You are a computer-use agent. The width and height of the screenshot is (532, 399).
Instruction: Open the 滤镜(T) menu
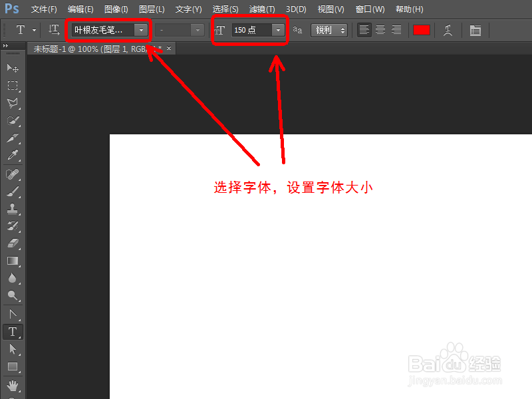tap(262, 9)
